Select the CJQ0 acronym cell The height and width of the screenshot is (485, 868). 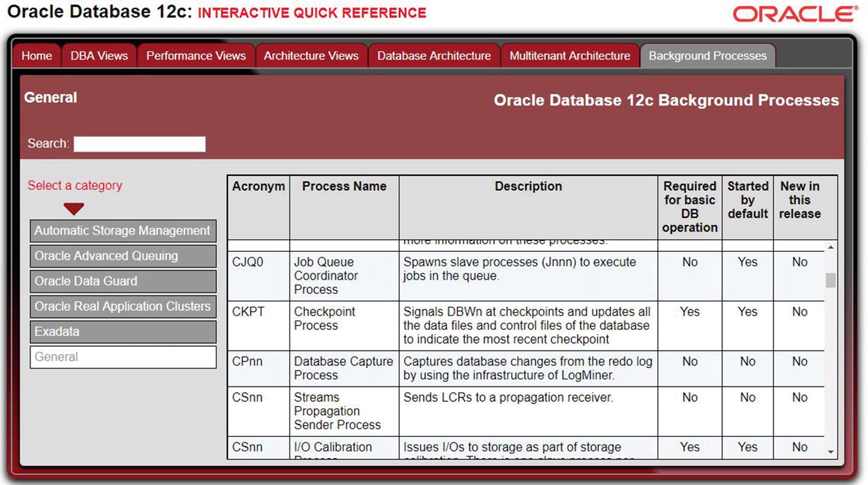pos(258,276)
